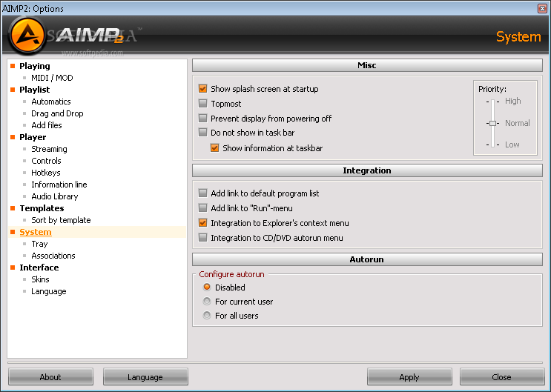
Task: Open the Interface settings section
Action: click(x=39, y=268)
